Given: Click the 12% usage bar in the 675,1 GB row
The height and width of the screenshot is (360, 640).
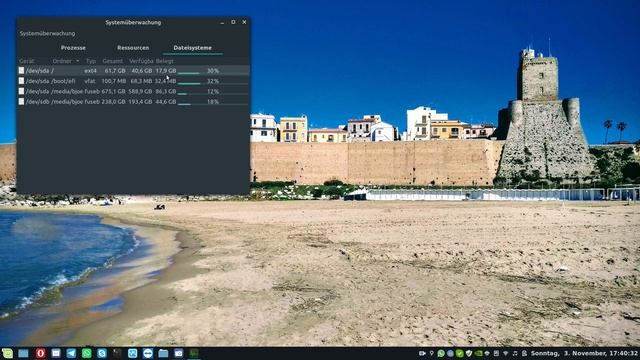Looking at the screenshot, I should tap(213, 91).
